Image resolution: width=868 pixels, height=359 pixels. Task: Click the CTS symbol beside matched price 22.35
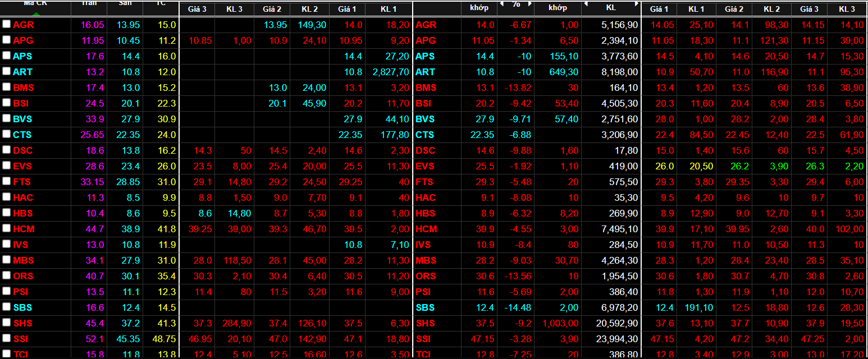[425, 135]
